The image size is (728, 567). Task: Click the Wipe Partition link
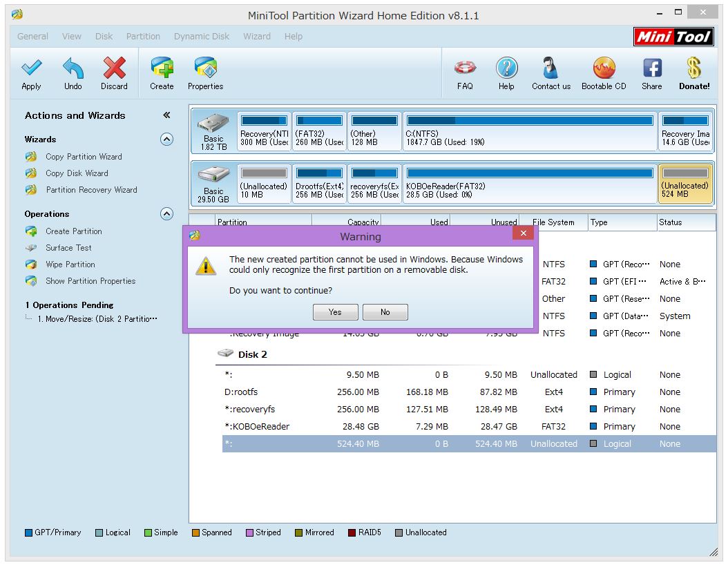pos(70,265)
